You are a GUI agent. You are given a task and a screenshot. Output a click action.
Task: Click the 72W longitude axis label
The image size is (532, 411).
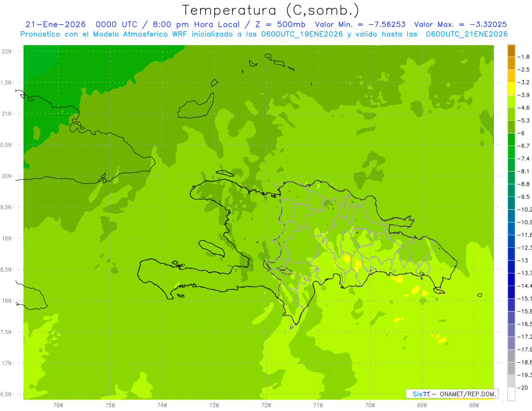click(x=266, y=405)
